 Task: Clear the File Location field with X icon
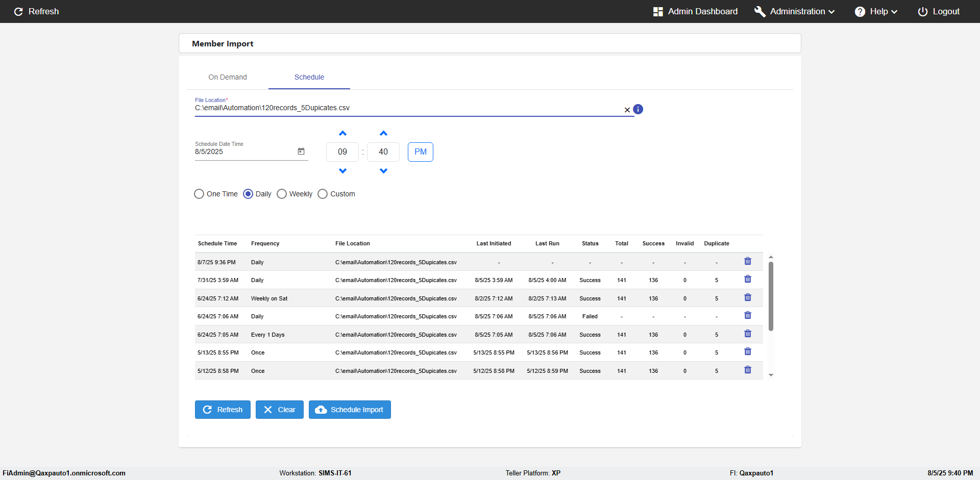click(x=627, y=110)
